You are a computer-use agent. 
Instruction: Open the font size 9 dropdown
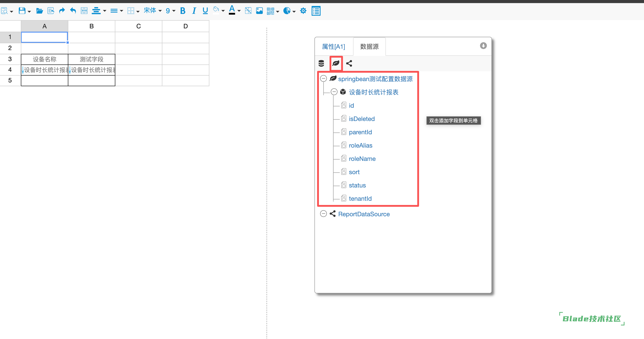click(x=171, y=11)
